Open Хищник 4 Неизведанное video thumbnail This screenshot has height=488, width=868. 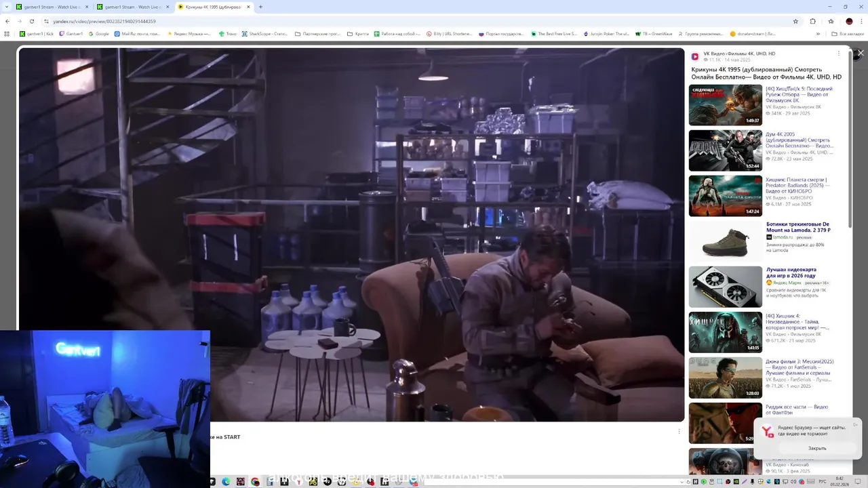pyautogui.click(x=726, y=332)
